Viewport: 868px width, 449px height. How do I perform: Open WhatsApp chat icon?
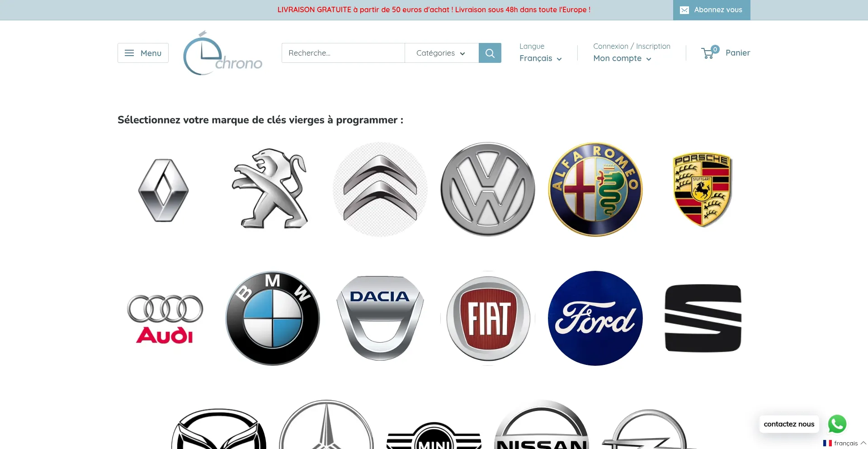(837, 424)
